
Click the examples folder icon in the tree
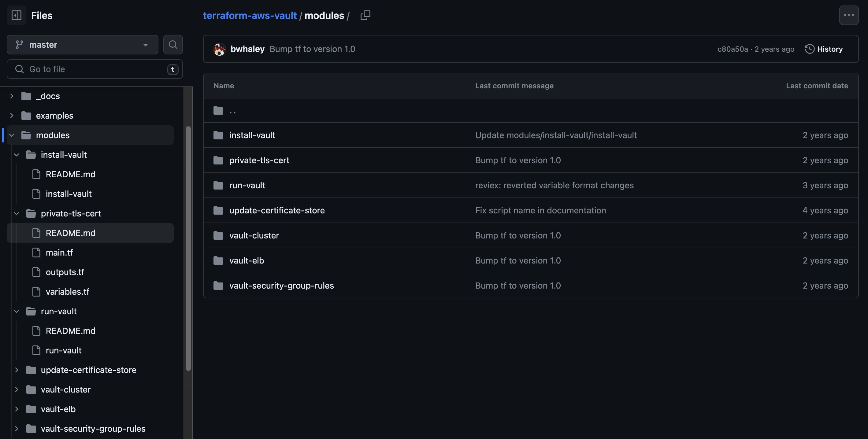click(x=26, y=116)
